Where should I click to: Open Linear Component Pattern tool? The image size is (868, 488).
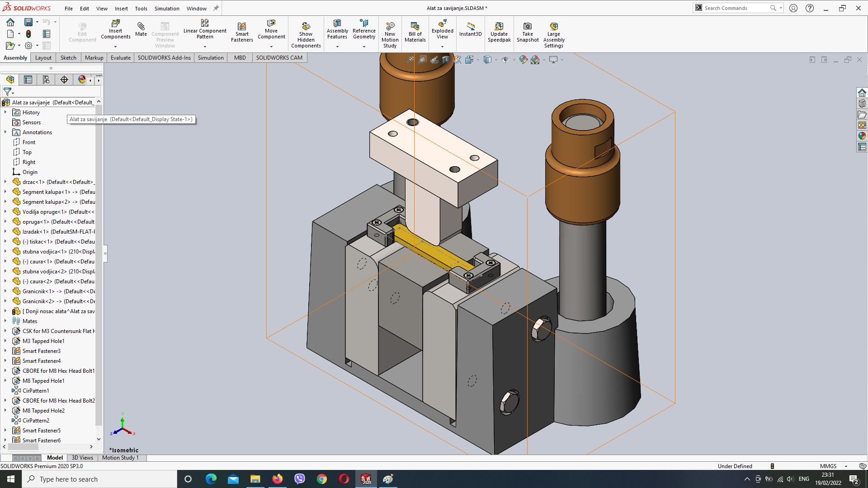point(205,30)
